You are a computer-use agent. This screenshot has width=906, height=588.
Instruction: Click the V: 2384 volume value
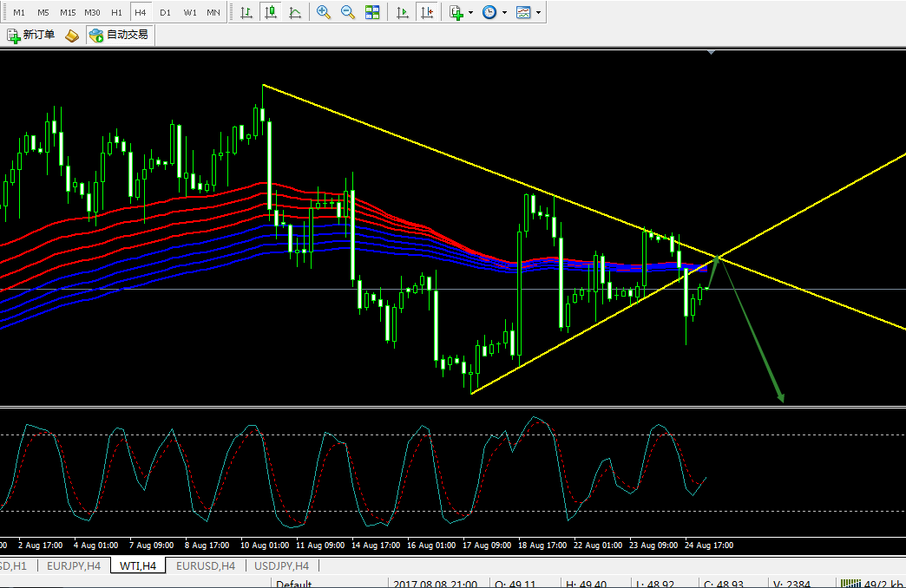click(x=791, y=584)
